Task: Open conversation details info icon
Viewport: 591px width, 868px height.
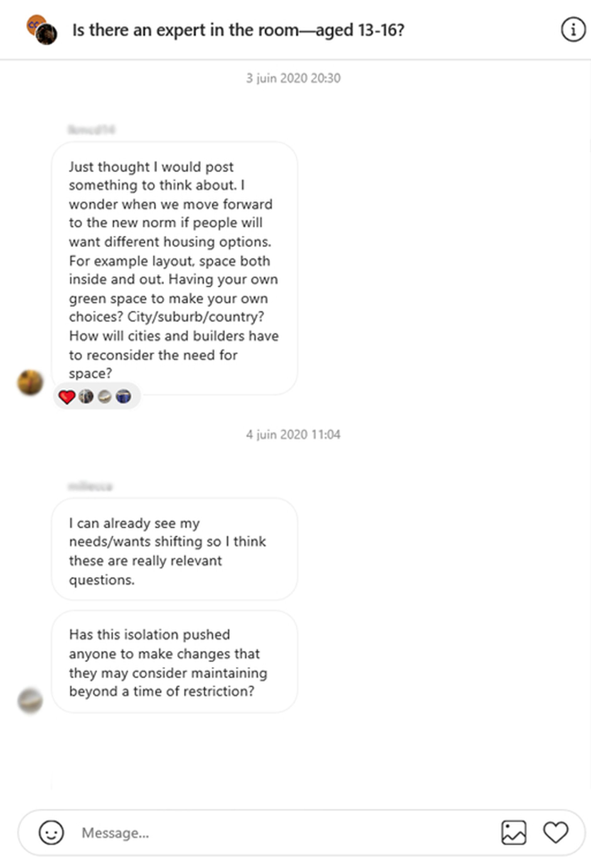Action: tap(573, 30)
